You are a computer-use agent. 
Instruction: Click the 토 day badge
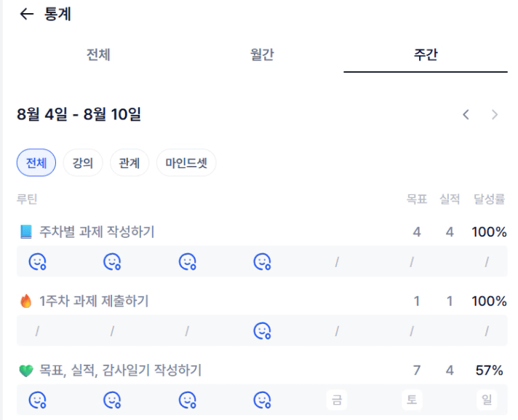(x=412, y=400)
